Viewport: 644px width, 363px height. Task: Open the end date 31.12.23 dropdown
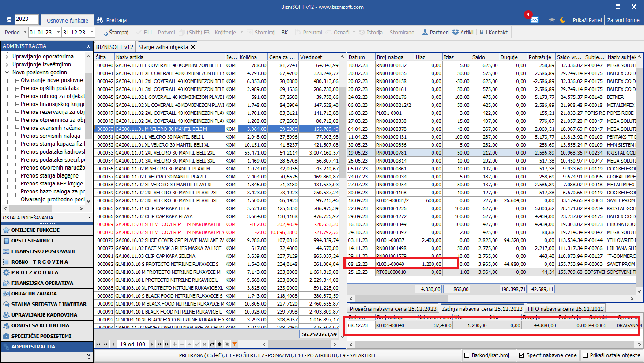coord(92,32)
